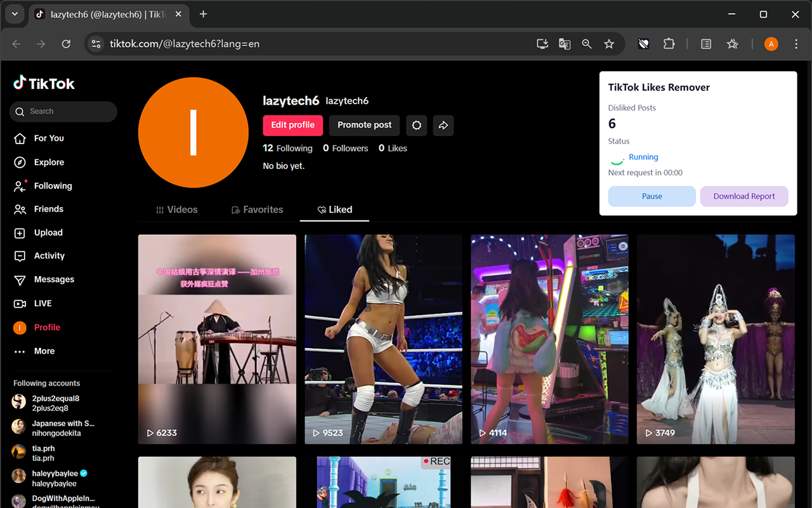
Task: Open the browser Extensions puzzle icon
Action: [x=669, y=44]
